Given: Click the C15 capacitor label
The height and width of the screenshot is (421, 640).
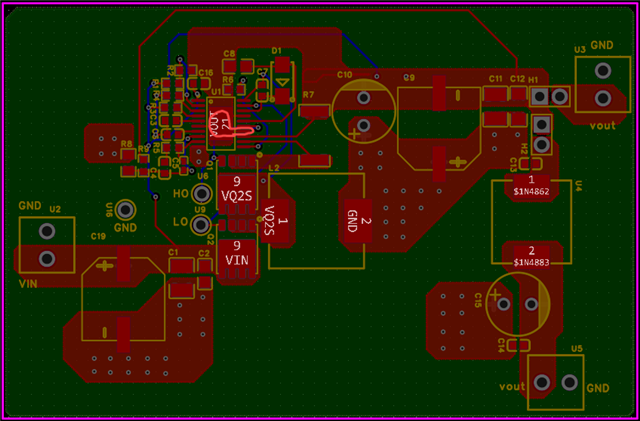Looking at the screenshot, I should click(478, 300).
